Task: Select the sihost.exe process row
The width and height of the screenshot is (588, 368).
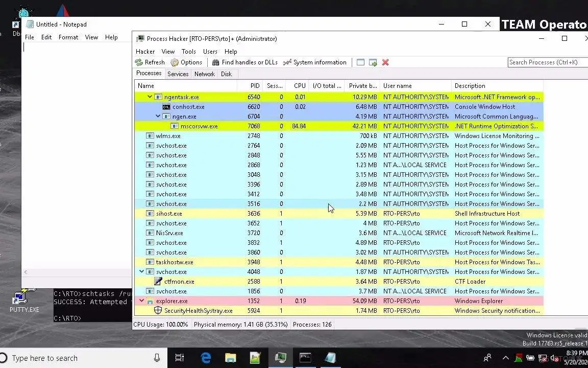Action: tap(338, 214)
